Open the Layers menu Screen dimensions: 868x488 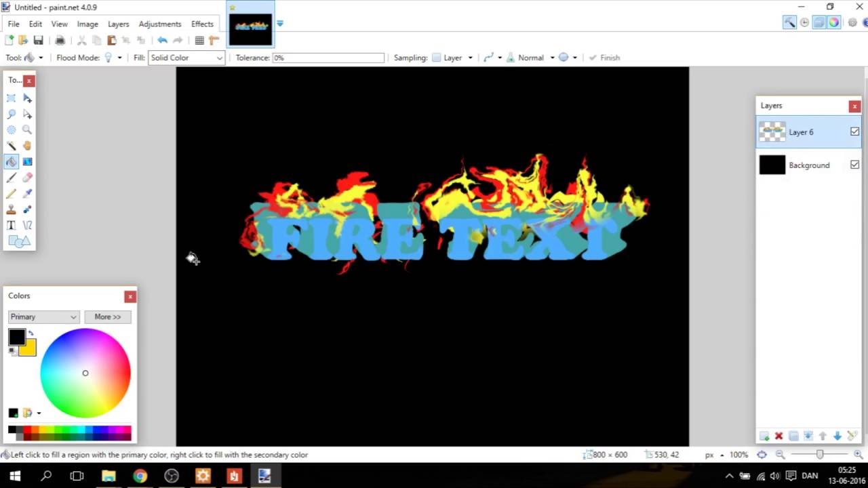click(x=118, y=24)
